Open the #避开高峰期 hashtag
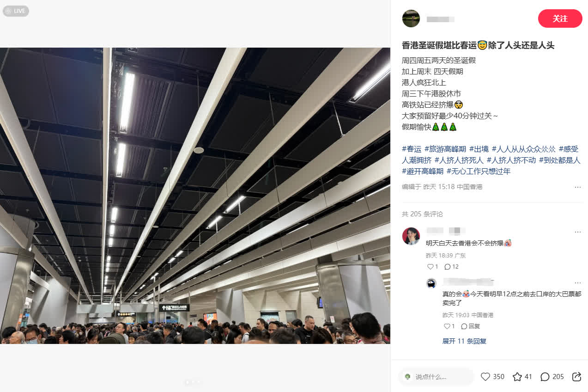Screen dimensions: 588x392 tap(423, 171)
